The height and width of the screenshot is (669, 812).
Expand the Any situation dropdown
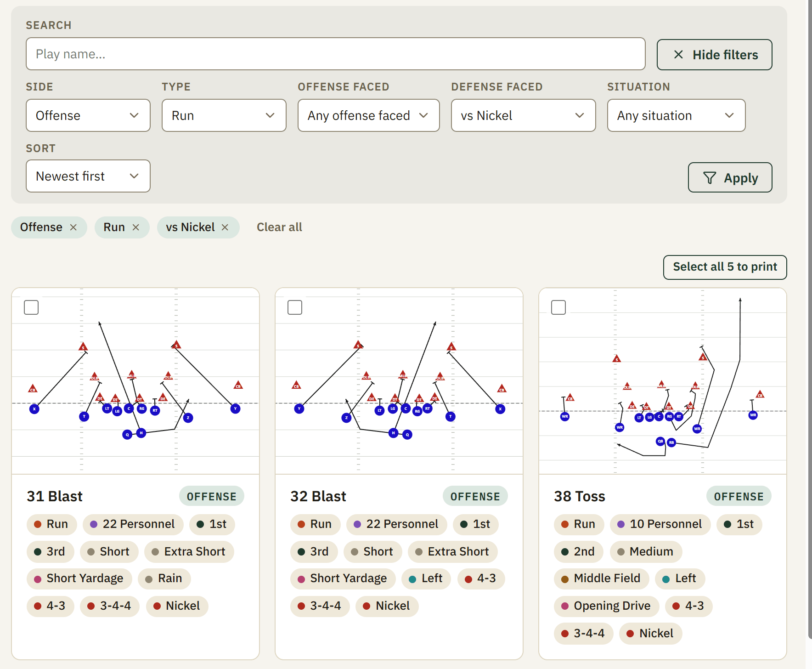676,115
